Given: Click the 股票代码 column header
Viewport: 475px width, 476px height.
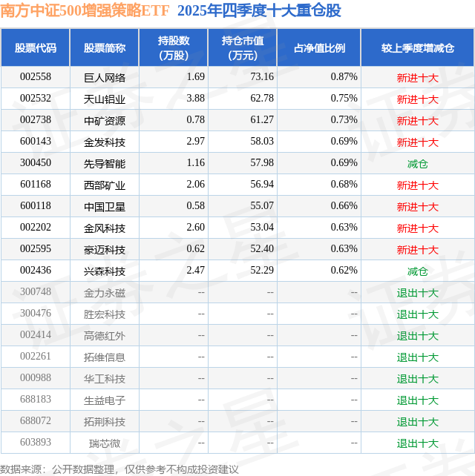Looking at the screenshot, I should tap(36, 48).
